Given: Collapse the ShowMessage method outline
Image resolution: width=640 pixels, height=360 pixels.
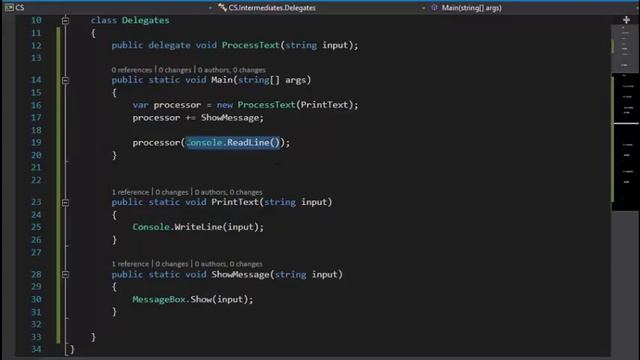Looking at the screenshot, I should coord(65,274).
